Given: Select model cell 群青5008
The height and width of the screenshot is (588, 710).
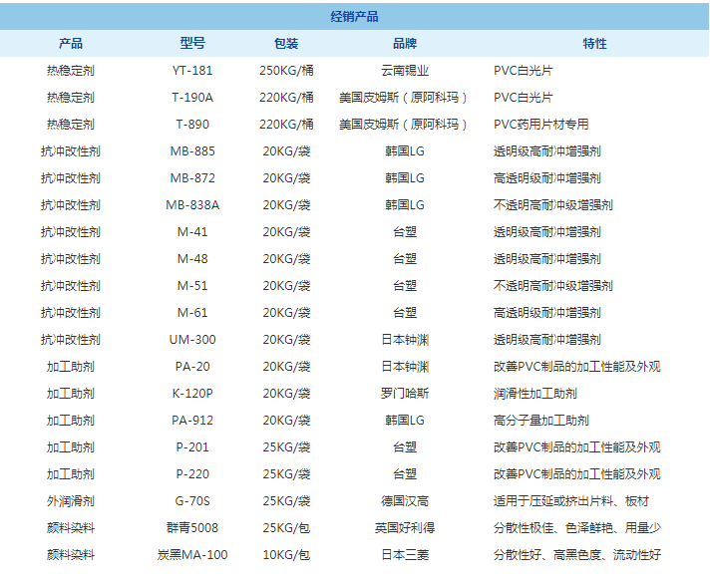Looking at the screenshot, I should 192,528.
